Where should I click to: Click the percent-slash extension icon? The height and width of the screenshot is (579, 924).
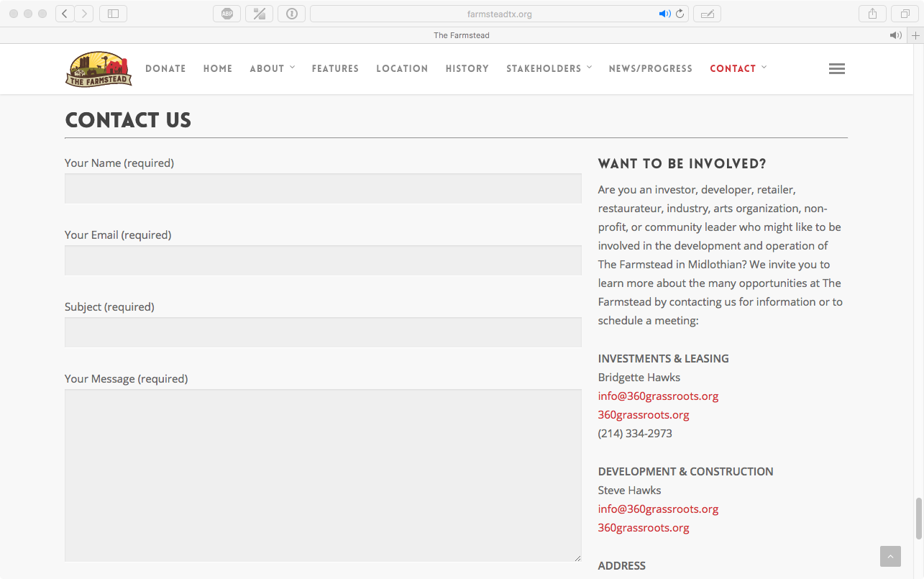[259, 14]
